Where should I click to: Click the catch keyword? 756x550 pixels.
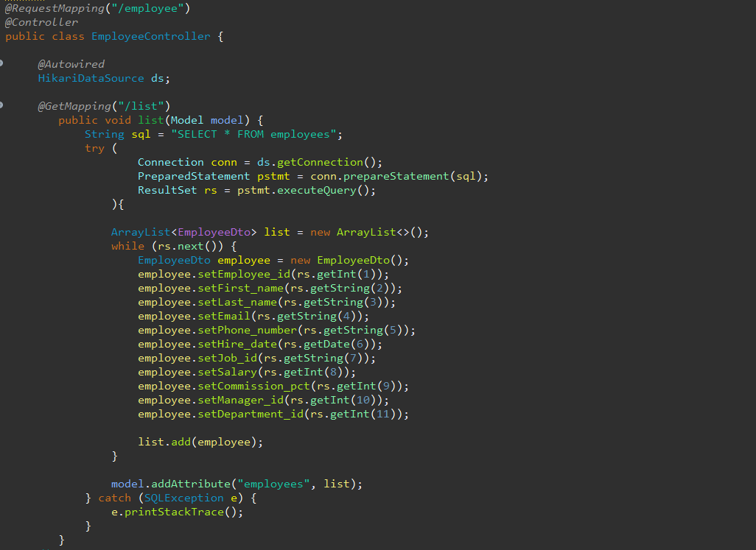[x=115, y=498]
